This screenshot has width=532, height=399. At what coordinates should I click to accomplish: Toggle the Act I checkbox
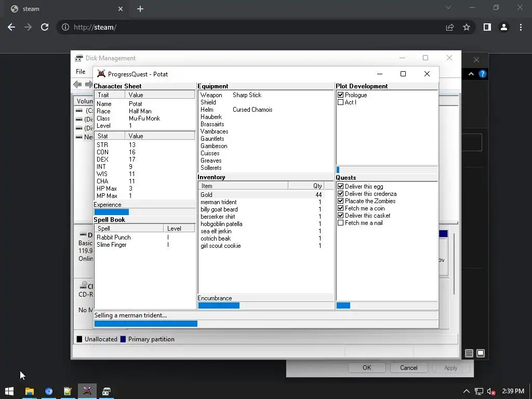341,102
